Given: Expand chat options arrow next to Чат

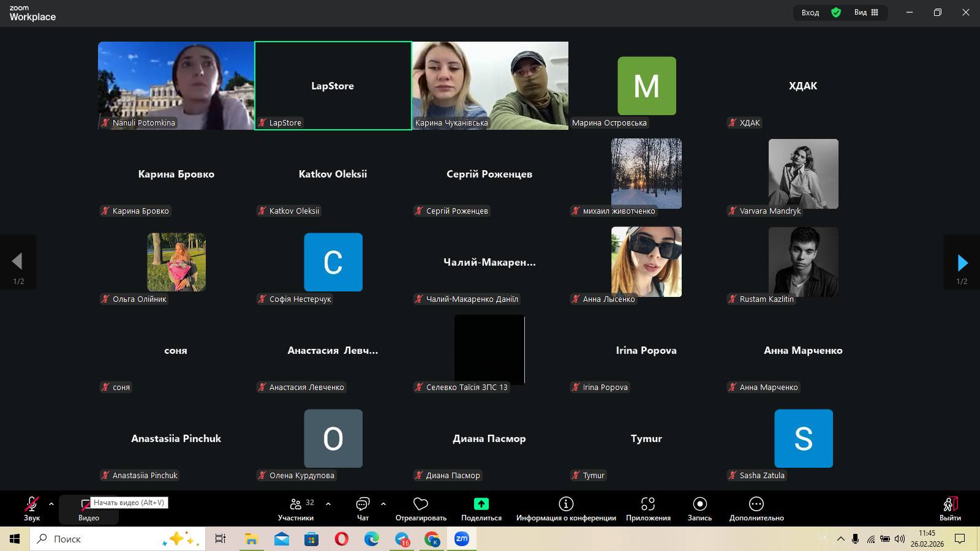Looking at the screenshot, I should [x=383, y=504].
